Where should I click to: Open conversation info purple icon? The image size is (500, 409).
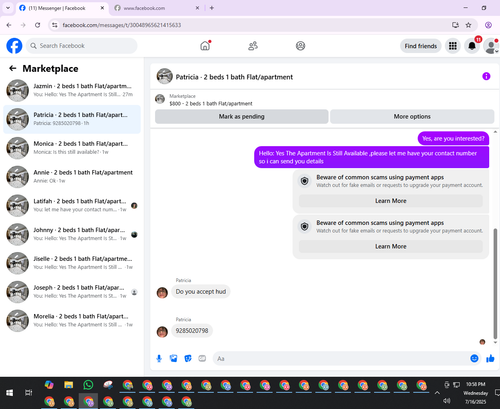point(486,76)
